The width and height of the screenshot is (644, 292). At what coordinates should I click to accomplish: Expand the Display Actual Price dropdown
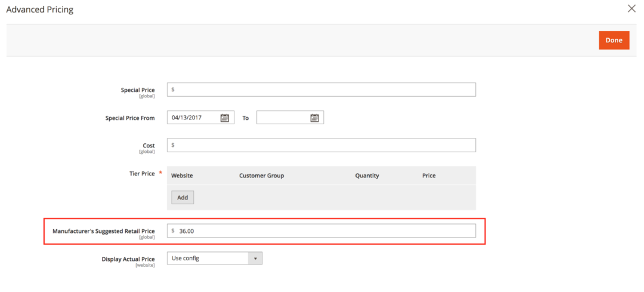214,259
